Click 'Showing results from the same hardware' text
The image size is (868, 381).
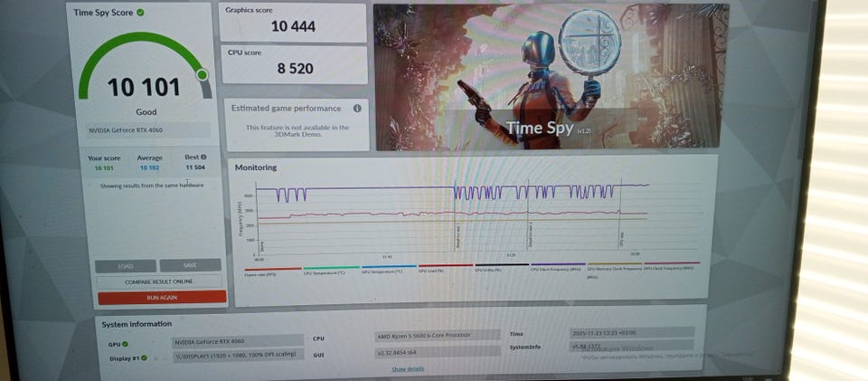click(152, 186)
